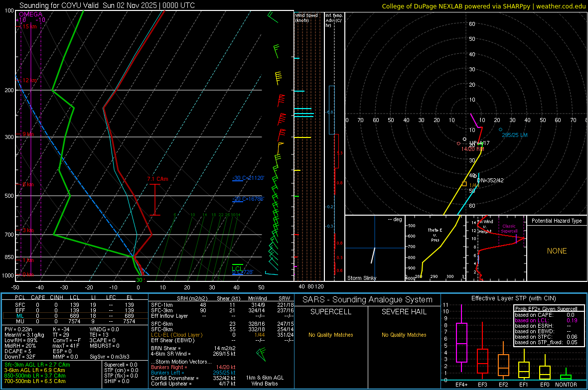
Task: Click the 'Theta-E v. Pres' panel label
Action: pyautogui.click(x=435, y=235)
